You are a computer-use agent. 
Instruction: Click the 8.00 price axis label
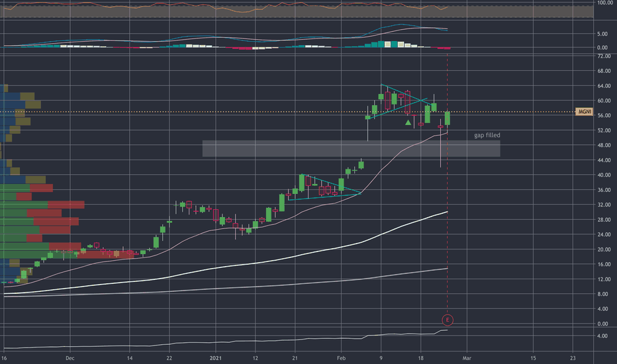(x=602, y=294)
